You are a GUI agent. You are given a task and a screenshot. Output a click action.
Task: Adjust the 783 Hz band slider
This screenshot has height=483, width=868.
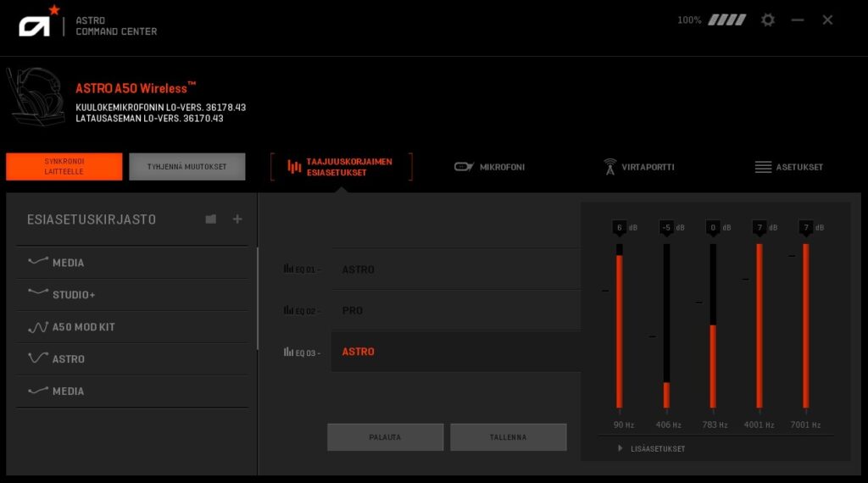(713, 326)
